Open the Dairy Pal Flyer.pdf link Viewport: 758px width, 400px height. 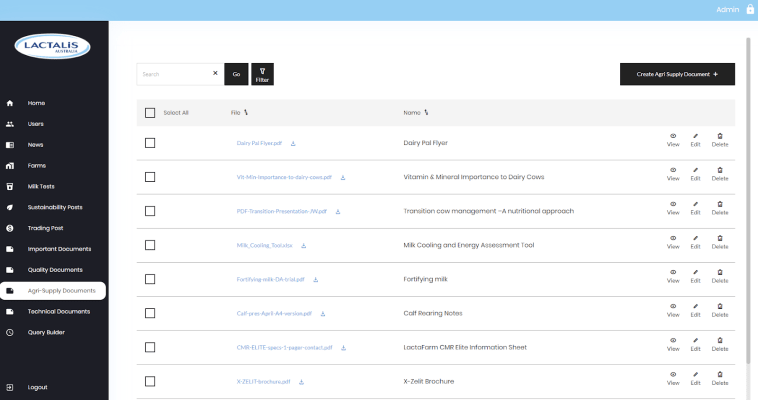click(259, 143)
